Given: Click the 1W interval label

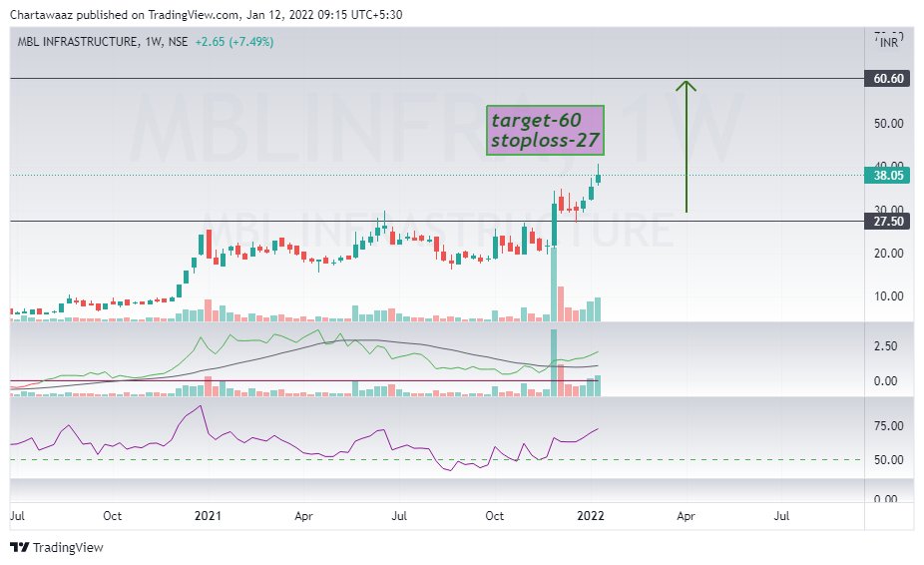Looking at the screenshot, I should pyautogui.click(x=154, y=42).
